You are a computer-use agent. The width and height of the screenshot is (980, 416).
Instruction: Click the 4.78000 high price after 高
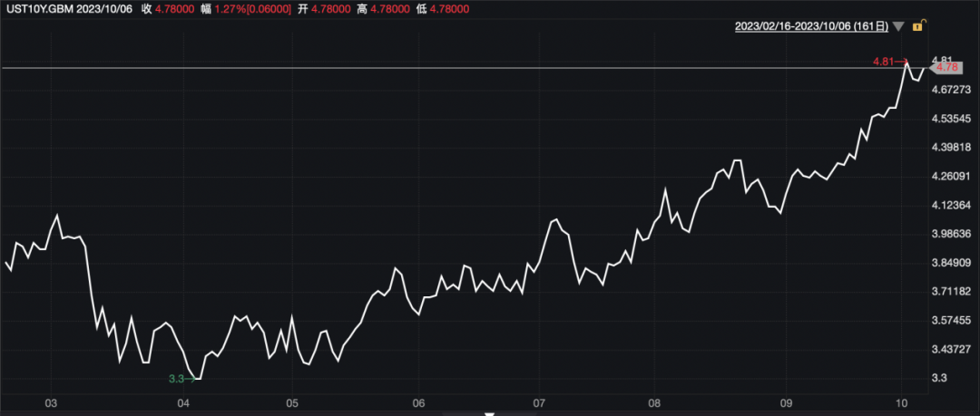[390, 9]
